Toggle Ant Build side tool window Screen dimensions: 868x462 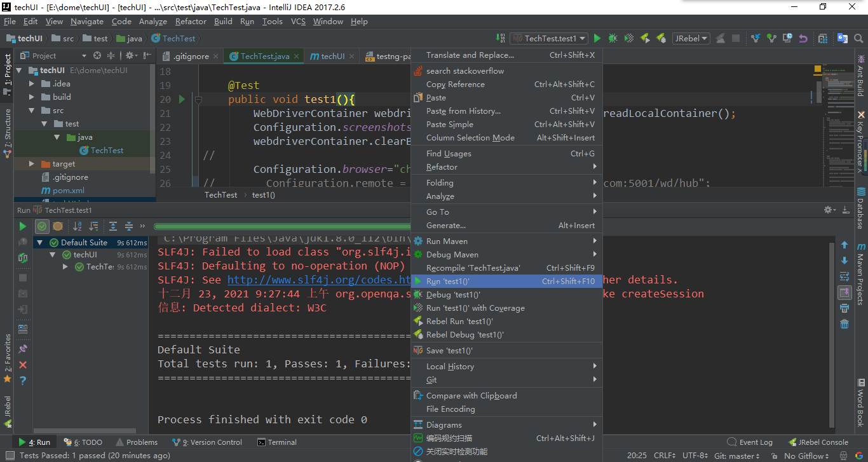(861, 75)
